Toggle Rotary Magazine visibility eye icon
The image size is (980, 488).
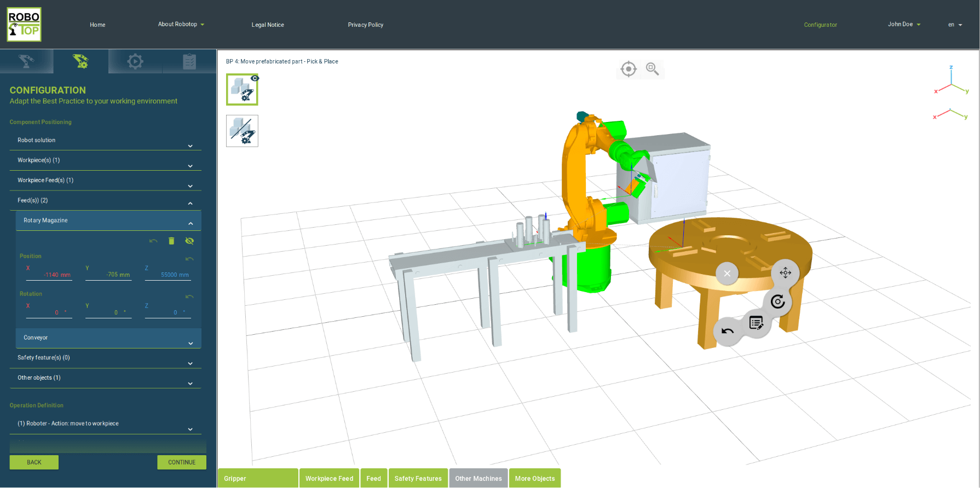coord(189,241)
